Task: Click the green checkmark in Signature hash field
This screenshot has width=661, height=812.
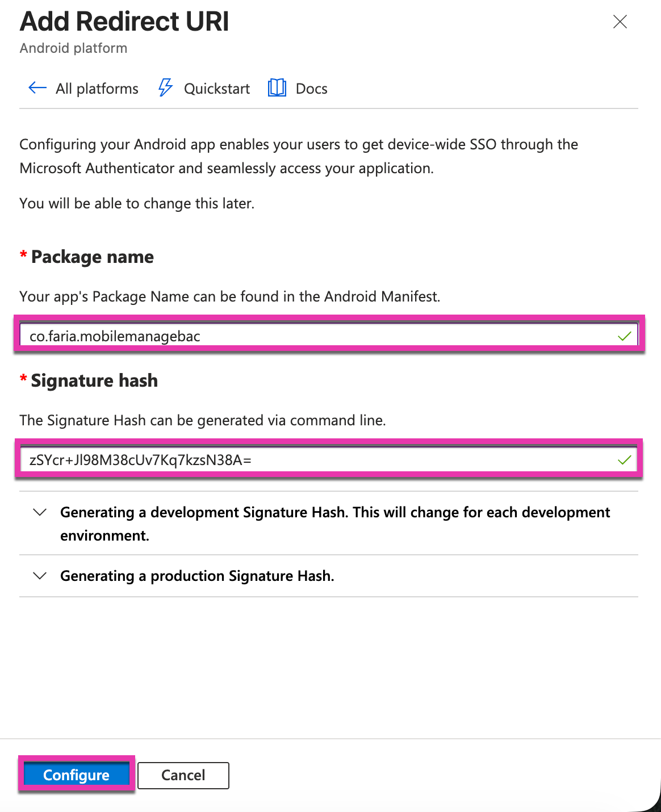Action: [x=625, y=460]
